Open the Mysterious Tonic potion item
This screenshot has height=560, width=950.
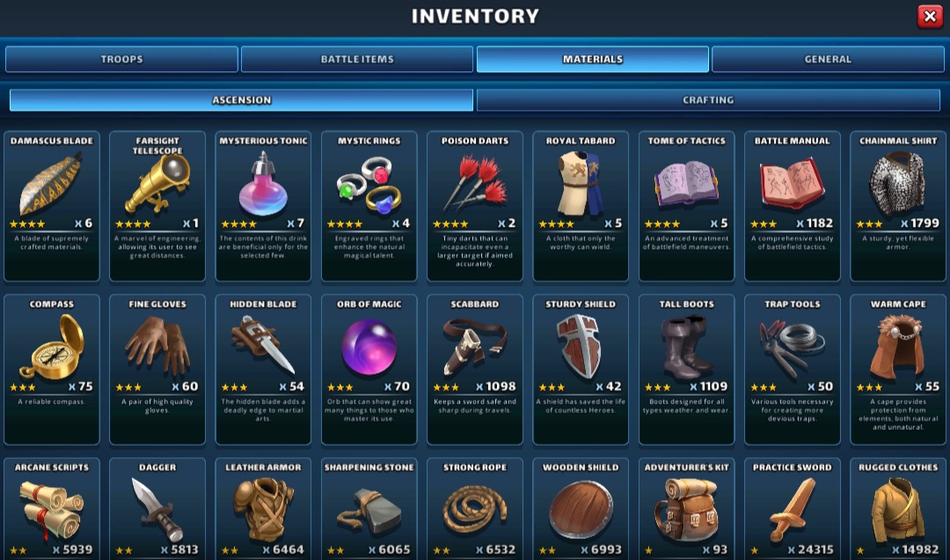[263, 184]
